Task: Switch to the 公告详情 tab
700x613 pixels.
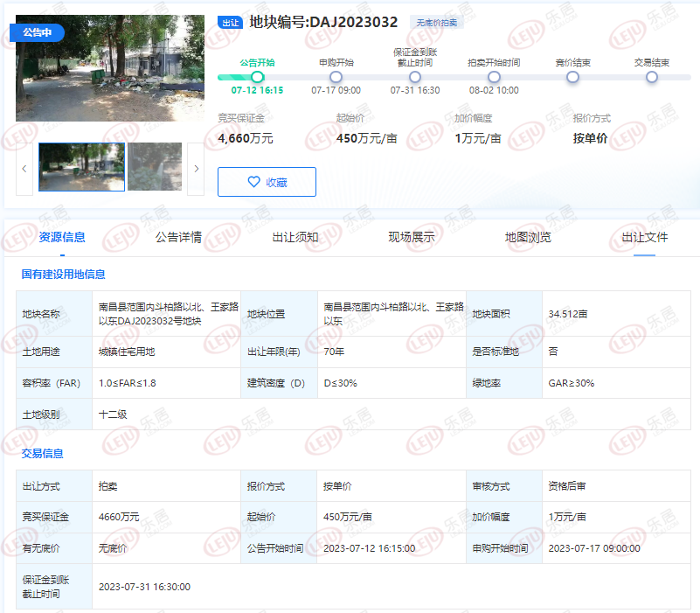Action: (x=178, y=237)
